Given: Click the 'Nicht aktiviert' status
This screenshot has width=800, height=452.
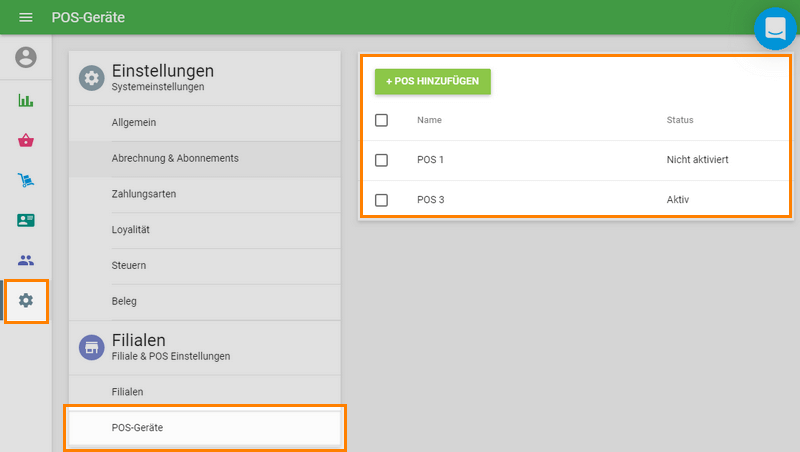Looking at the screenshot, I should (x=697, y=160).
